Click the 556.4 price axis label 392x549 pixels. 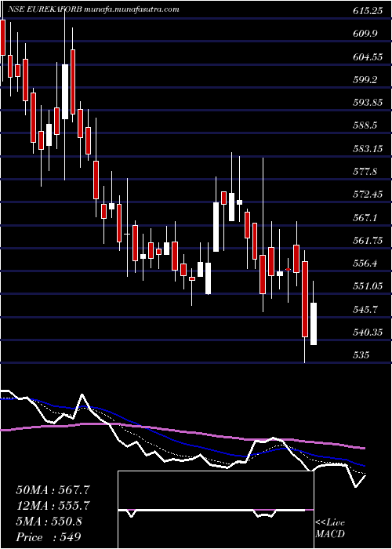[366, 264]
